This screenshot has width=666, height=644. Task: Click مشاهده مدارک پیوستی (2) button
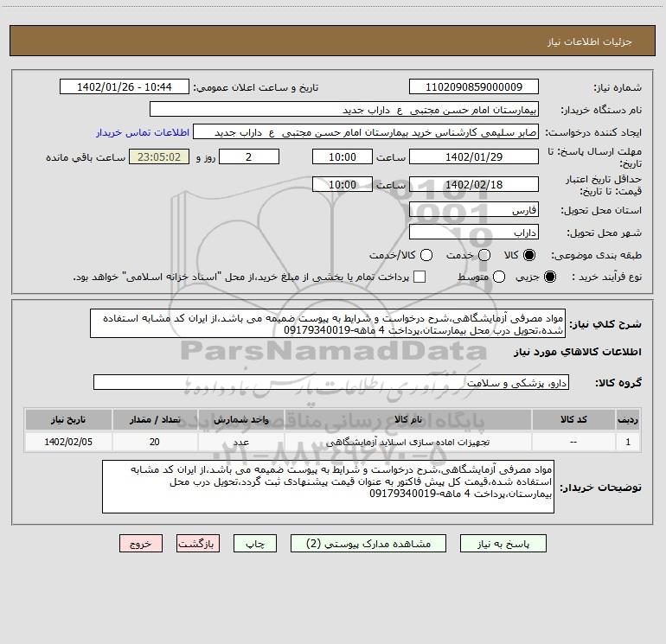(368, 544)
